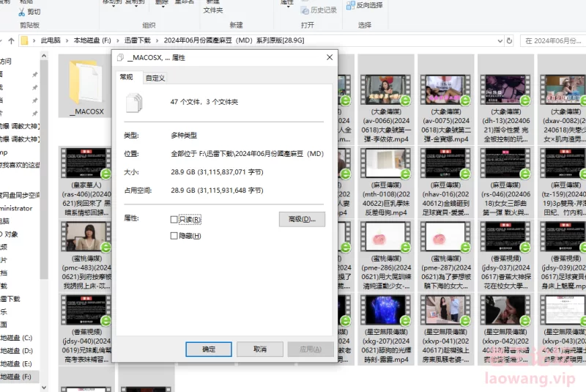
Task: Click the green sync badge on jdsy-040 thumbnail
Action: coord(105,321)
